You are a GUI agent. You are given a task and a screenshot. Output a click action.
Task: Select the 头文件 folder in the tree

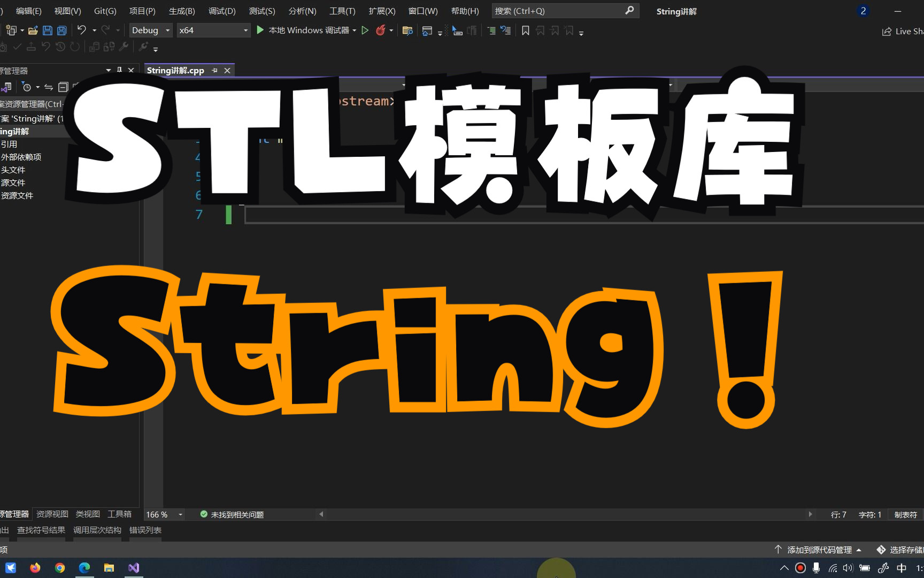tap(13, 170)
